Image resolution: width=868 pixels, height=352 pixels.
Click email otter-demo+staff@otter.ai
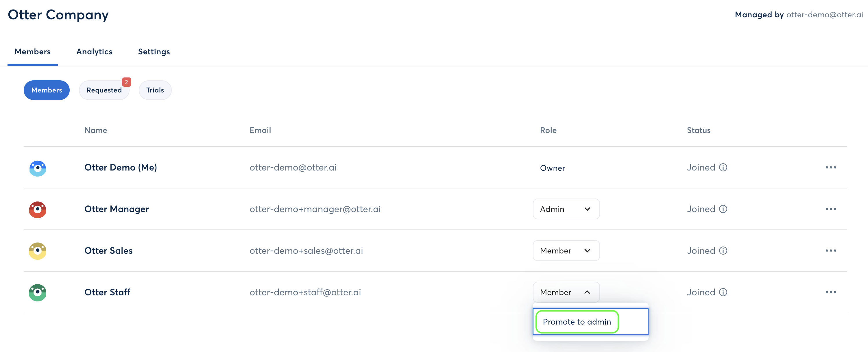[305, 292]
